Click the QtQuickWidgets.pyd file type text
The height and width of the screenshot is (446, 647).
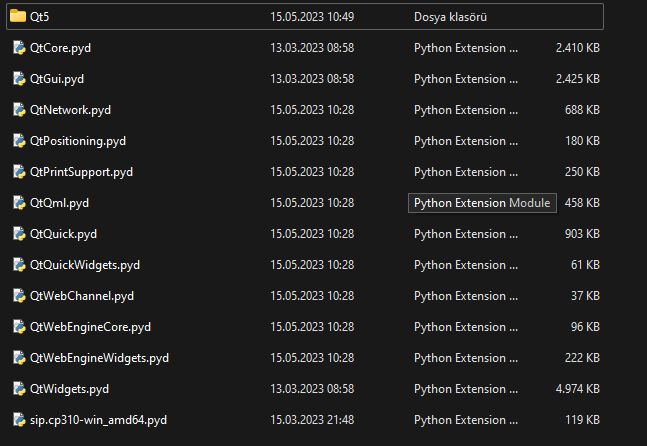[x=466, y=265]
